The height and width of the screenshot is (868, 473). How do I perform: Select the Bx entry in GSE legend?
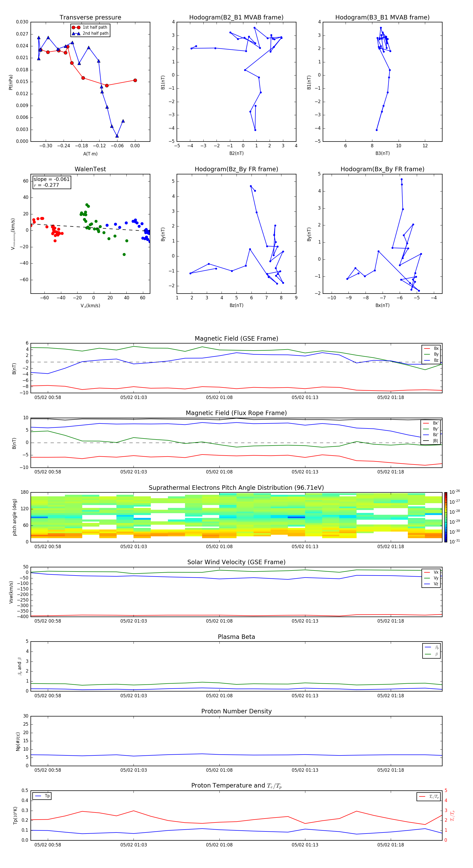point(431,349)
